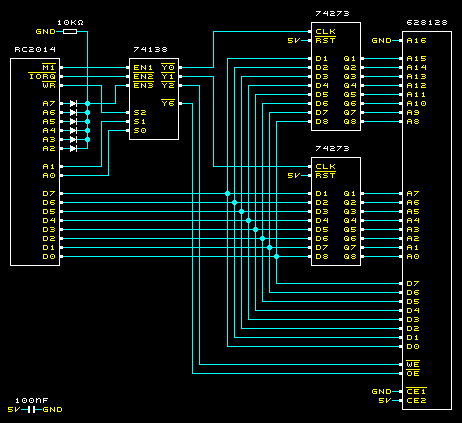Click the A0 pin label on RC2014
Screen dimensions: 462x423
click(49, 176)
